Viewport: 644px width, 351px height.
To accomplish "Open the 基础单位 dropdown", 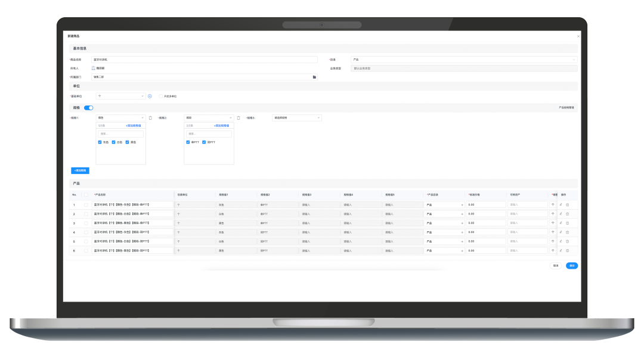I will pyautogui.click(x=121, y=96).
